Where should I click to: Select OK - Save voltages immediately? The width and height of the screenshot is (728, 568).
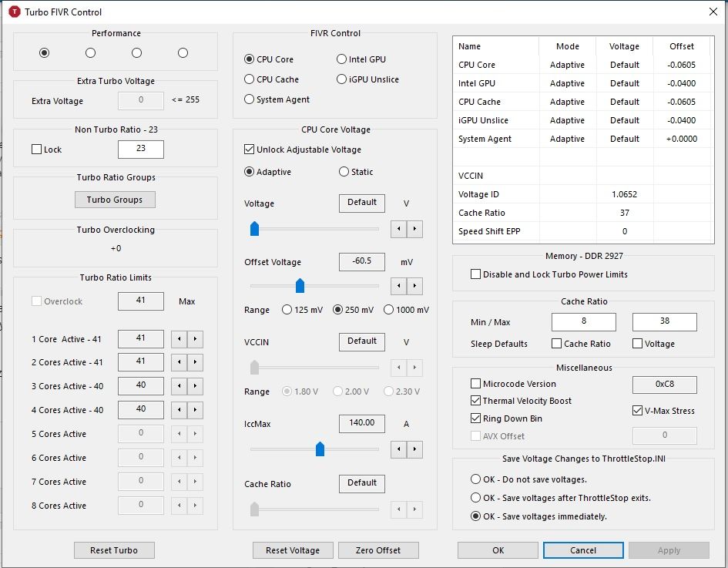click(x=539, y=516)
